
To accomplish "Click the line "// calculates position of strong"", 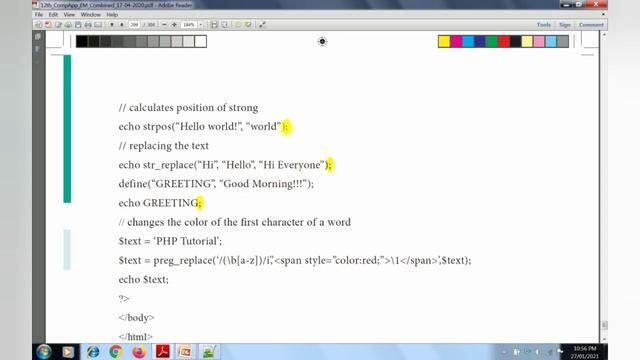I will coord(188,108).
